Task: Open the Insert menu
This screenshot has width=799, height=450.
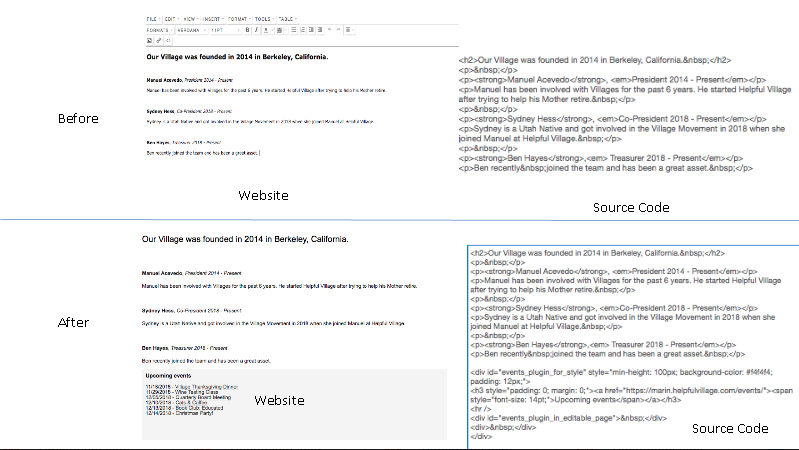Action: [x=214, y=19]
